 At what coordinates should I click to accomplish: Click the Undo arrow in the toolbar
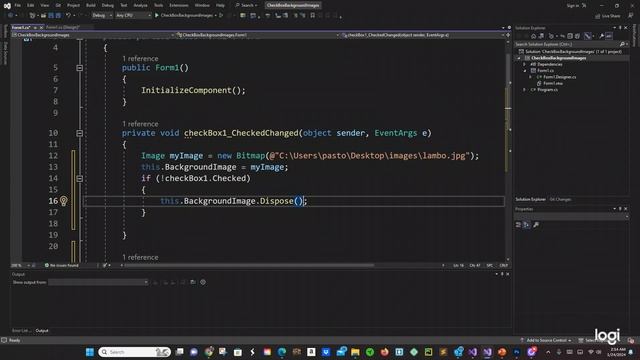[x=68, y=16]
